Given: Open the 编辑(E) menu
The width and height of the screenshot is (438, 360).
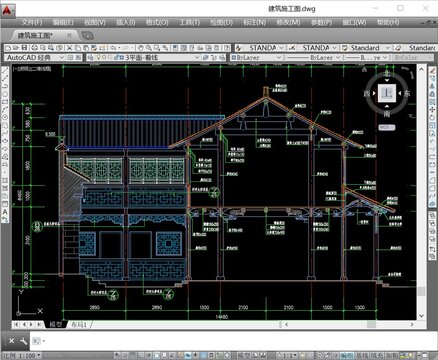Looking at the screenshot, I should (x=63, y=22).
